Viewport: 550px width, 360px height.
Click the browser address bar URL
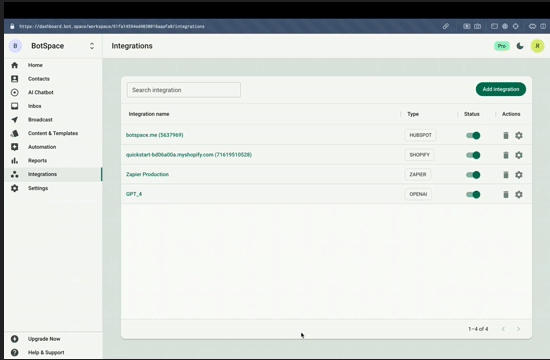click(x=112, y=26)
